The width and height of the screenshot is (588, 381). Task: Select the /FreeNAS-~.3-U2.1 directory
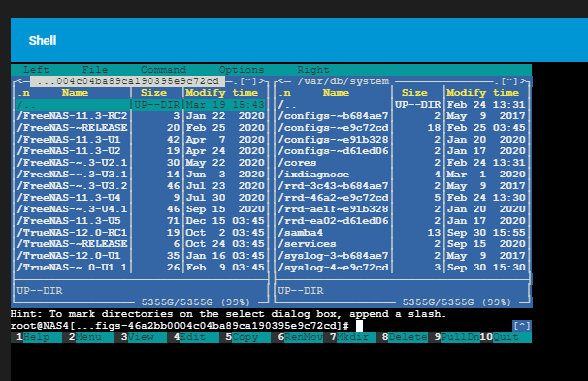tap(141, 163)
